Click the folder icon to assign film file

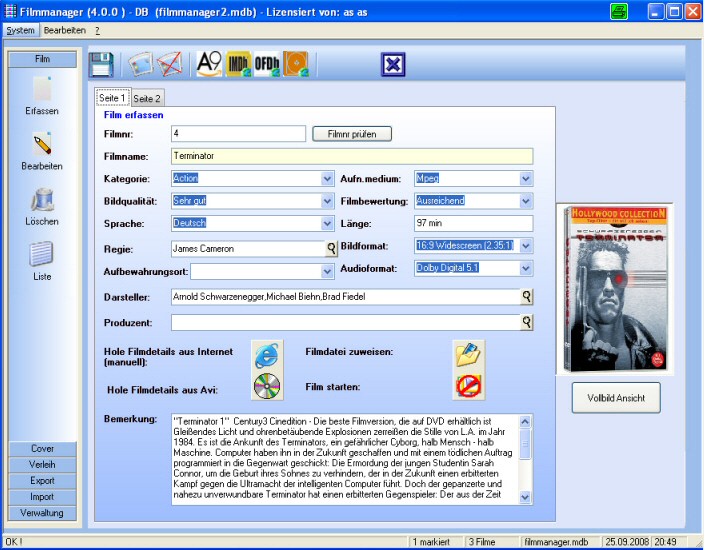click(x=468, y=355)
